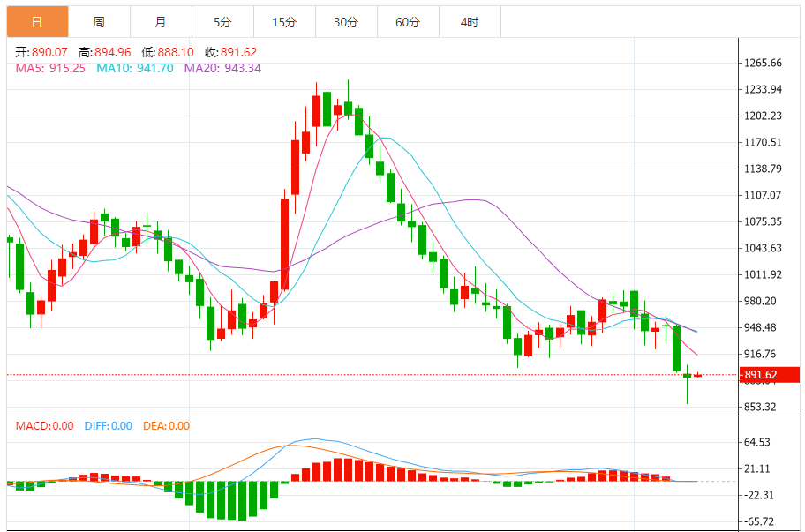The image size is (805, 532).
Task: Open the 60分 timeframe tab
Action: pyautogui.click(x=408, y=22)
